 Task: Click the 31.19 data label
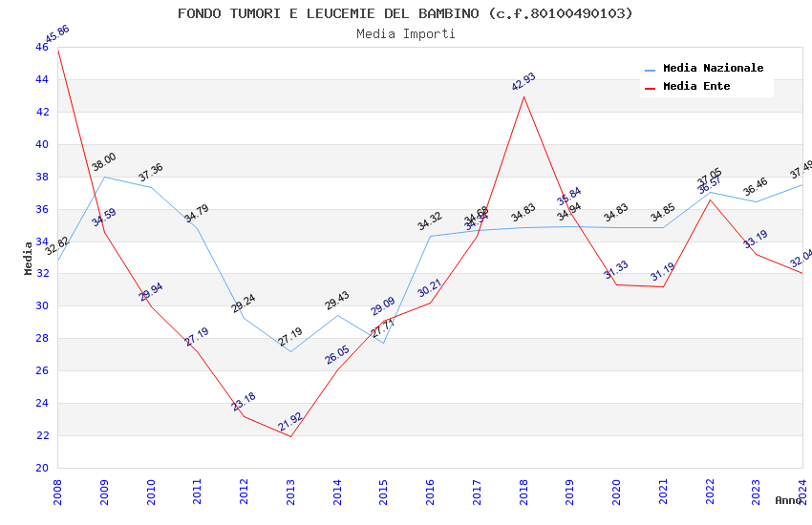coord(663,271)
